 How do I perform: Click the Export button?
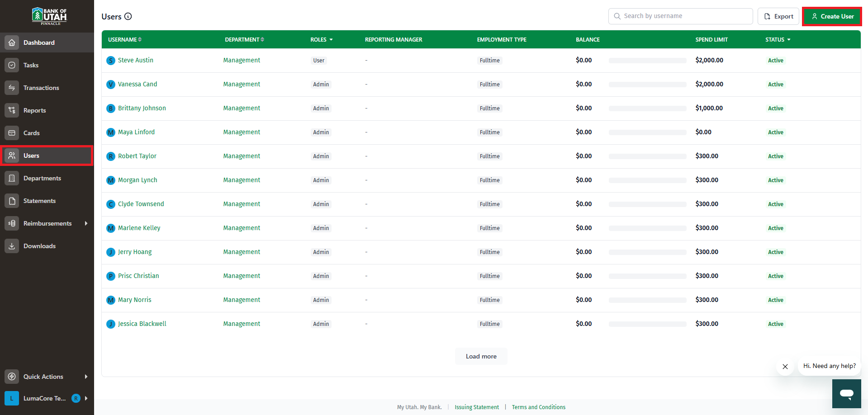[x=778, y=16]
